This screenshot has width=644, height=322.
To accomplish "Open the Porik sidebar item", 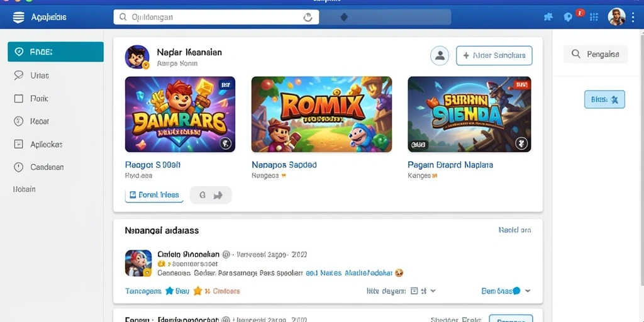I will pyautogui.click(x=55, y=99).
